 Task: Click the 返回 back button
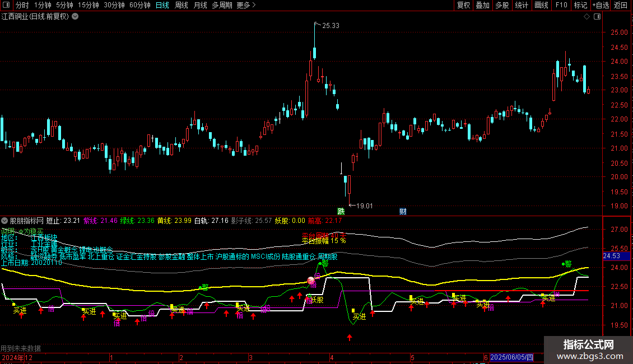[x=621, y=5]
